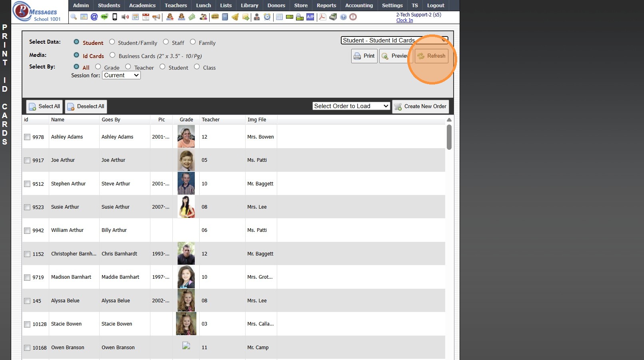Click the family group icon
The image size is (644, 360).
point(203,17)
